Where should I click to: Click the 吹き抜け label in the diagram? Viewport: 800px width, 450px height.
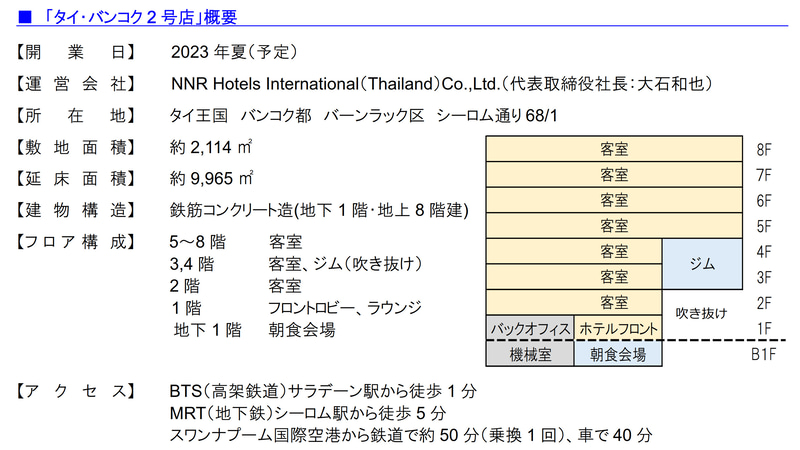click(701, 313)
